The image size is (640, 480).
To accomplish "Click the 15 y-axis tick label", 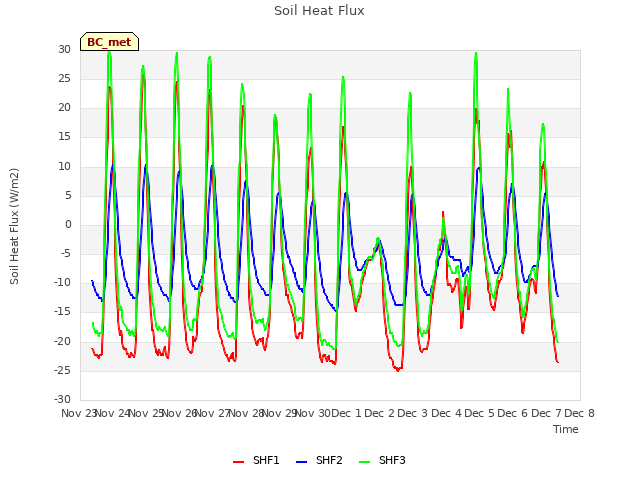I will (x=64, y=137).
